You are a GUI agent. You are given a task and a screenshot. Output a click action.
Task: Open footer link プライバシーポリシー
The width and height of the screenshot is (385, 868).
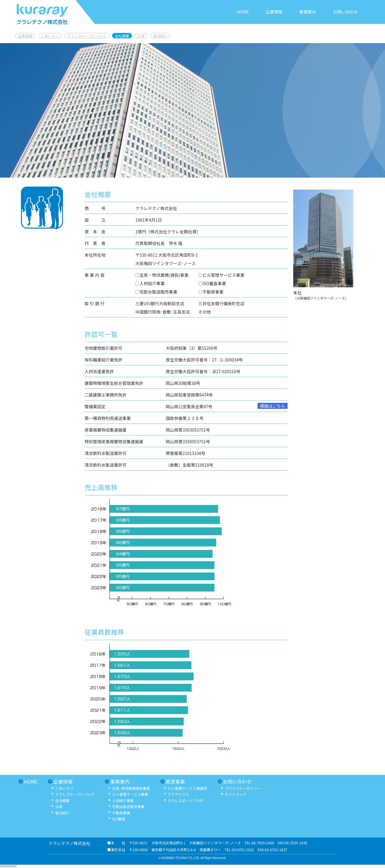pyautogui.click(x=243, y=788)
